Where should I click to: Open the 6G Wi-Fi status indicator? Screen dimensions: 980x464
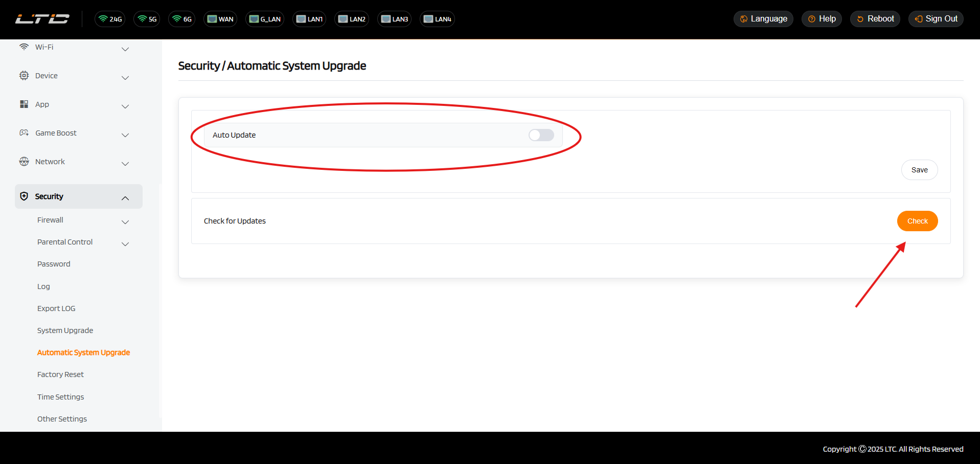coord(181,19)
